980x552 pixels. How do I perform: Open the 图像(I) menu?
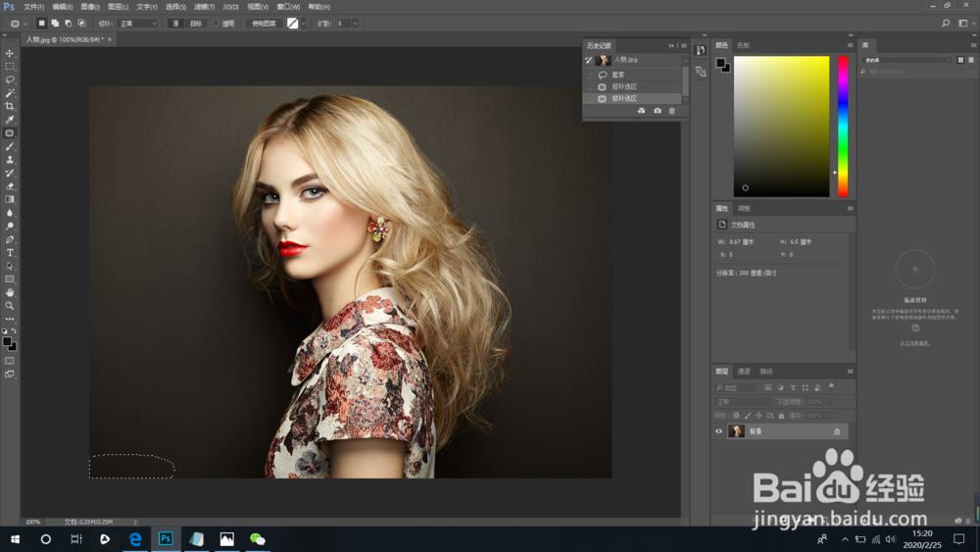click(x=90, y=7)
